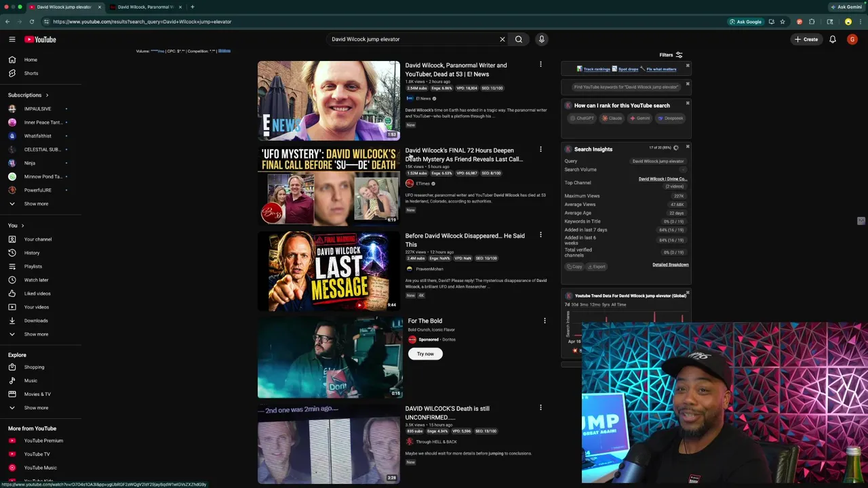This screenshot has height=488, width=868.
Task: Open a new browser tab
Action: click(x=193, y=7)
